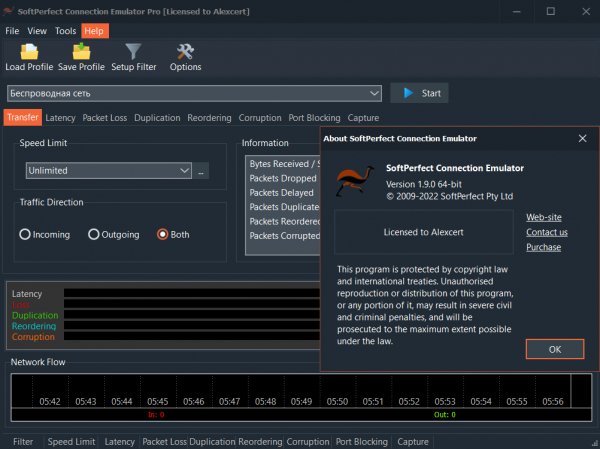The image size is (600, 449).
Task: Click the Version 1.9.0 64-bit text
Action: tap(424, 184)
